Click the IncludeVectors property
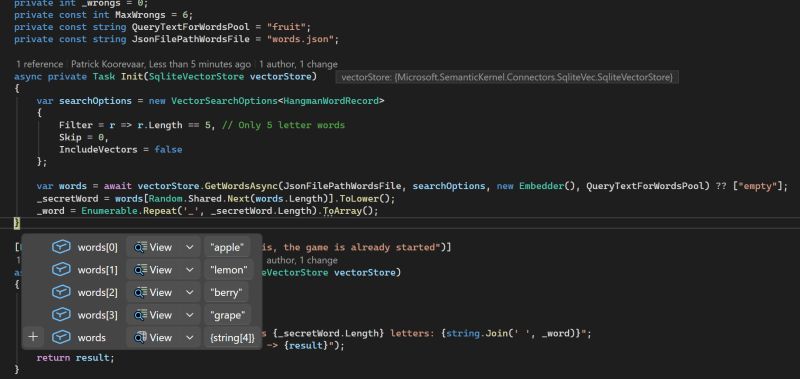Image resolution: width=800 pixels, height=379 pixels. pos(98,149)
